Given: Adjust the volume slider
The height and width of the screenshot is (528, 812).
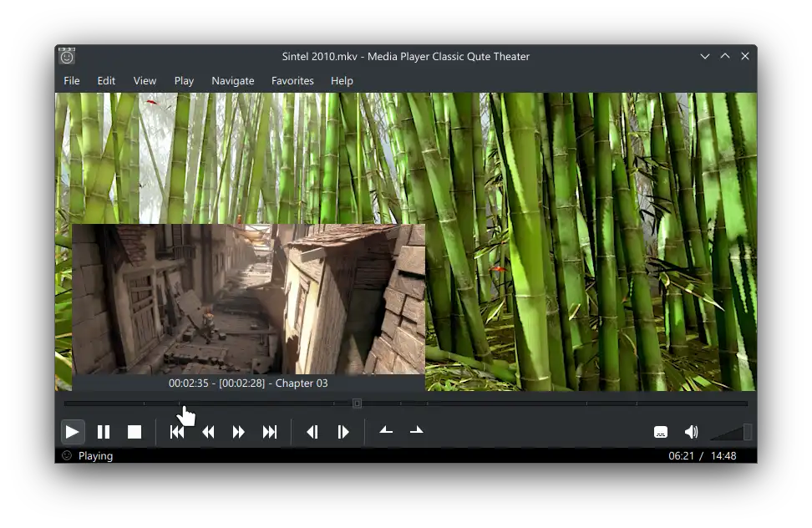Looking at the screenshot, I should tap(730, 433).
